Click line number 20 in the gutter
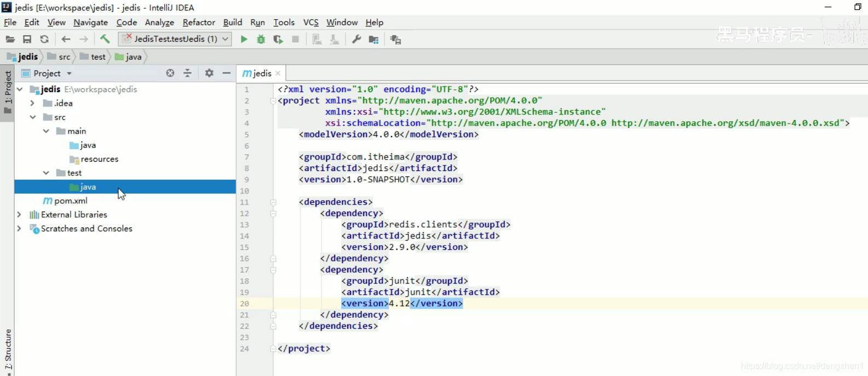Viewport: 868px width, 376px height. 244,304
